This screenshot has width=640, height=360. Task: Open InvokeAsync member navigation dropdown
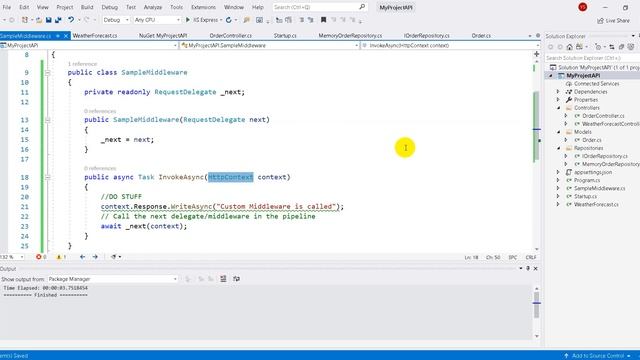pos(450,45)
